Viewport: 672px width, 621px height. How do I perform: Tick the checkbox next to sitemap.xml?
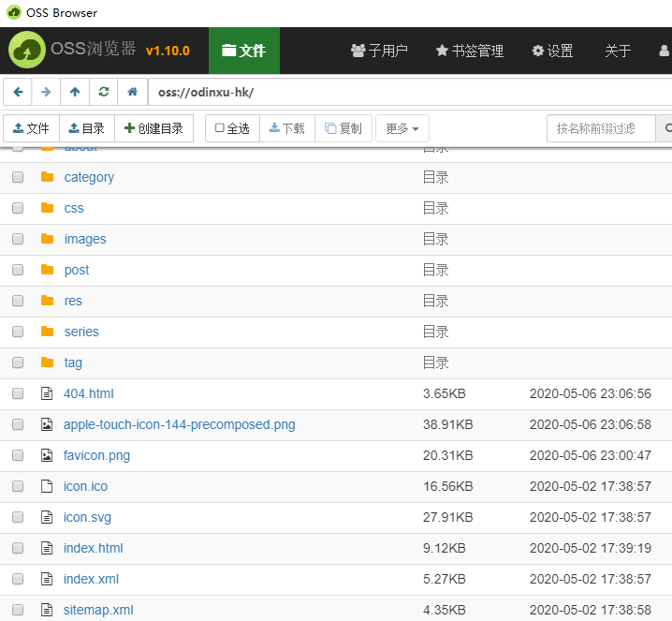[x=18, y=610]
